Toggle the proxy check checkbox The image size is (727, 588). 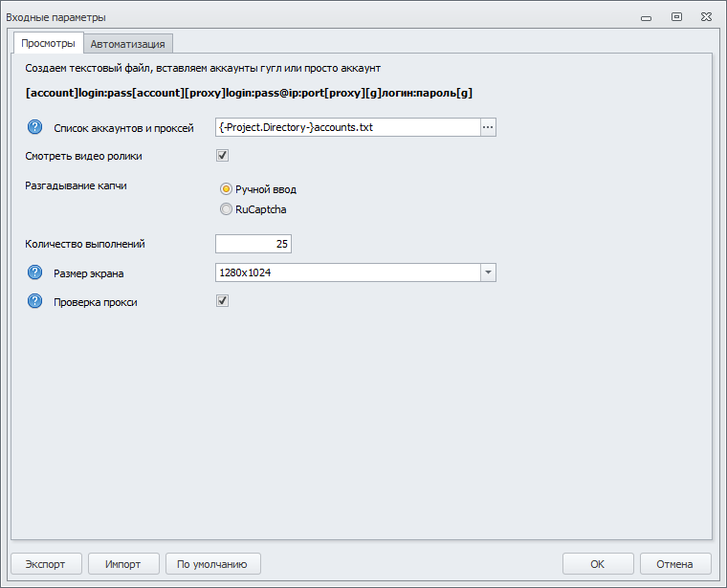pos(223,301)
